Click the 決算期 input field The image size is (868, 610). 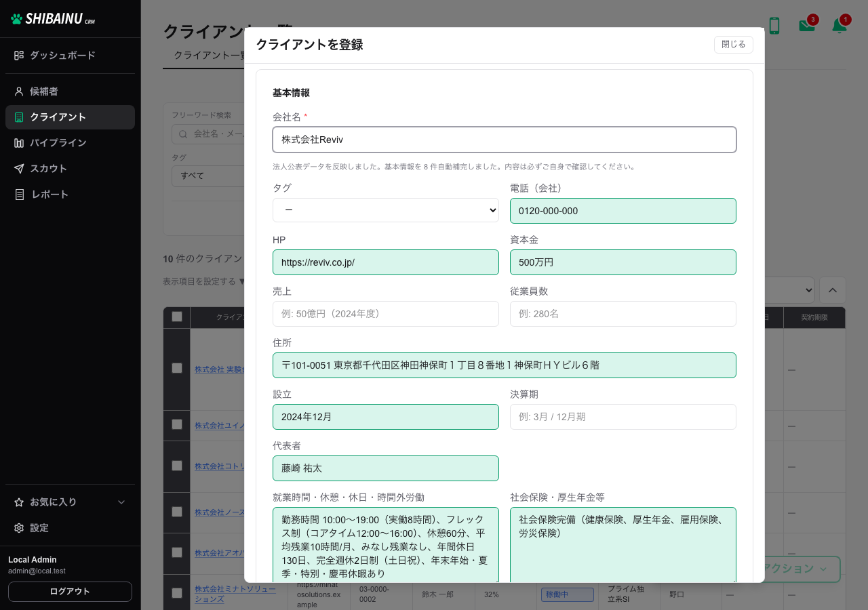[x=623, y=417]
